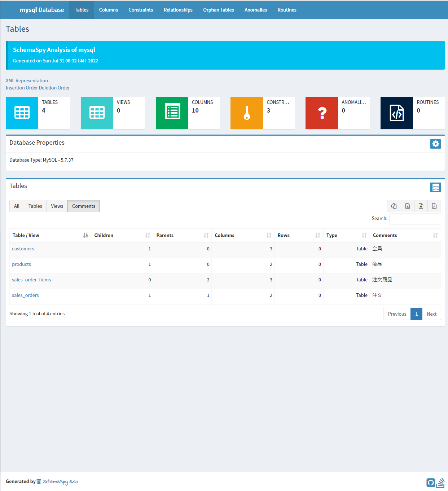Open the customers table link
448x491 pixels.
(x=23, y=249)
